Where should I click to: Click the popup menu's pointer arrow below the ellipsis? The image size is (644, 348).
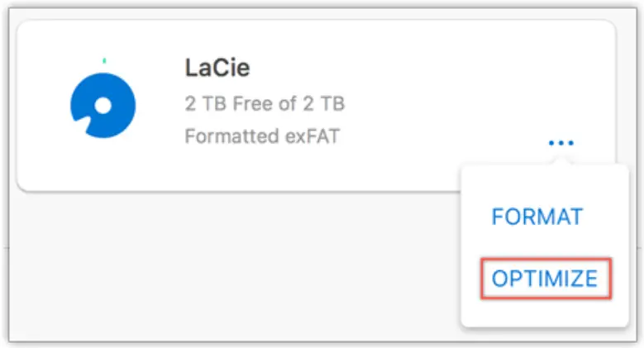(561, 161)
